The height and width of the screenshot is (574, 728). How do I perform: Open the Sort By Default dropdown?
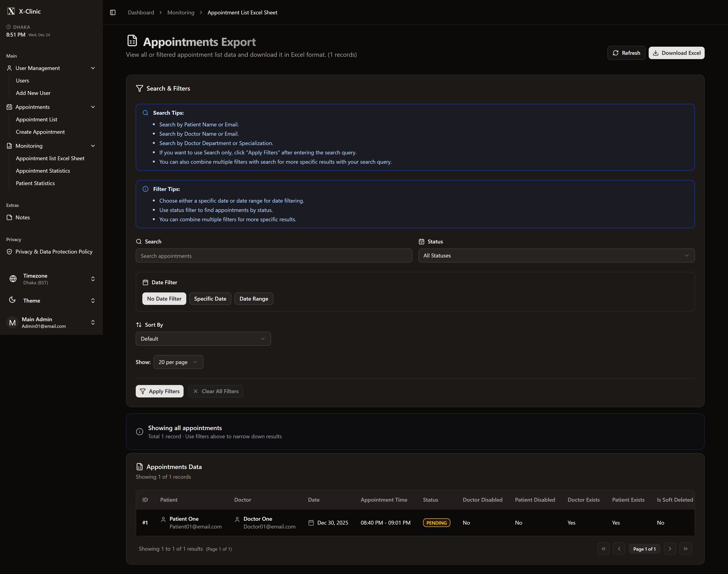click(203, 339)
